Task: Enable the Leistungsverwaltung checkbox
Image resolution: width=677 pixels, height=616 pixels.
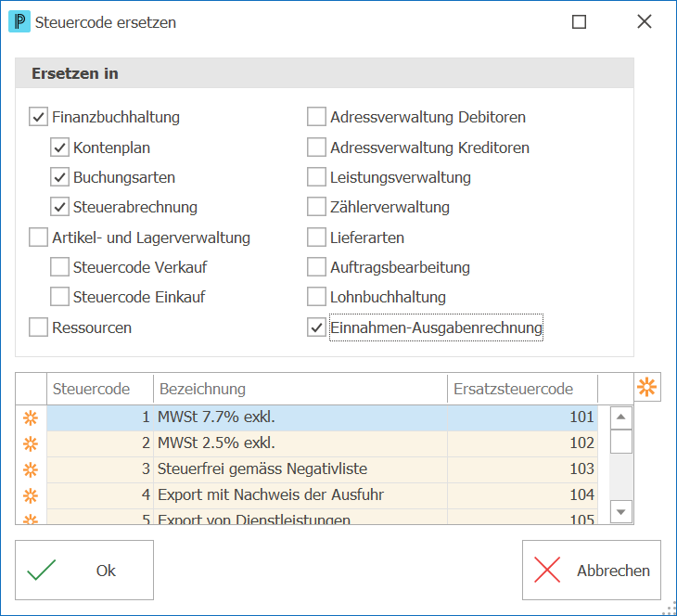Action: click(x=316, y=177)
